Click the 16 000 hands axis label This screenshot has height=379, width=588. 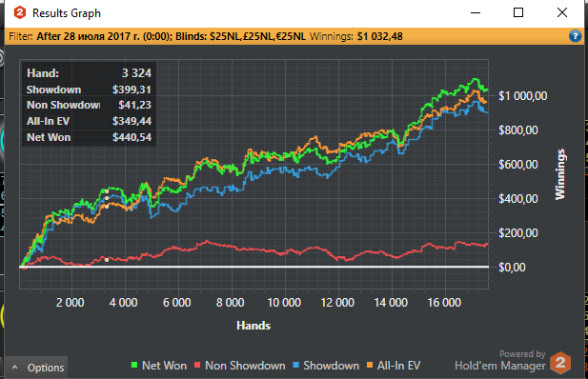point(444,303)
